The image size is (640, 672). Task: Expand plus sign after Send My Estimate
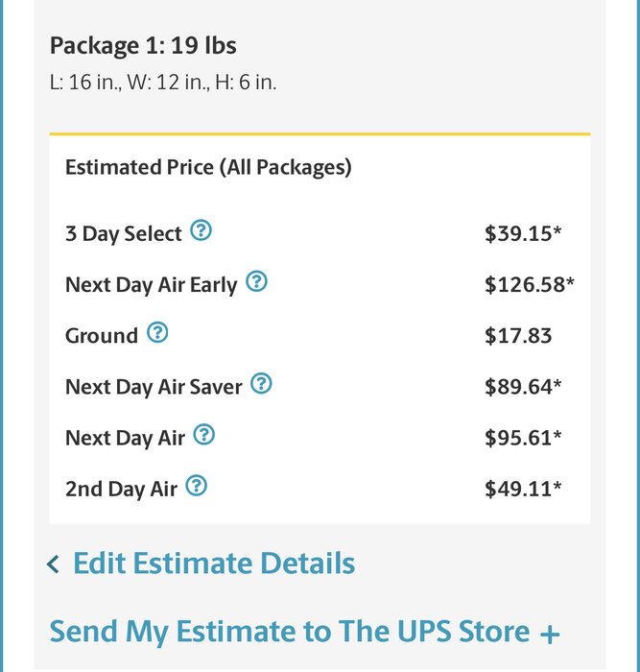pos(550,634)
